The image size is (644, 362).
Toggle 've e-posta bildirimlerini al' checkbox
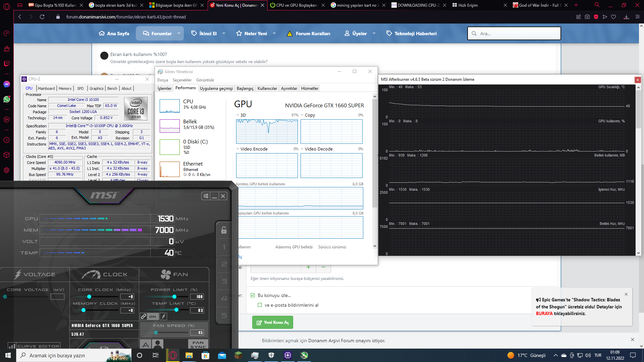260,305
